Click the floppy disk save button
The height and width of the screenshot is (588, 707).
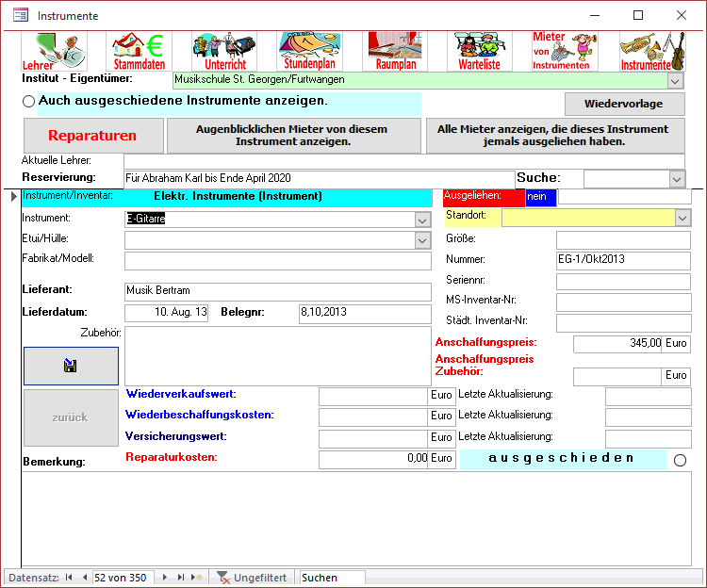(71, 366)
